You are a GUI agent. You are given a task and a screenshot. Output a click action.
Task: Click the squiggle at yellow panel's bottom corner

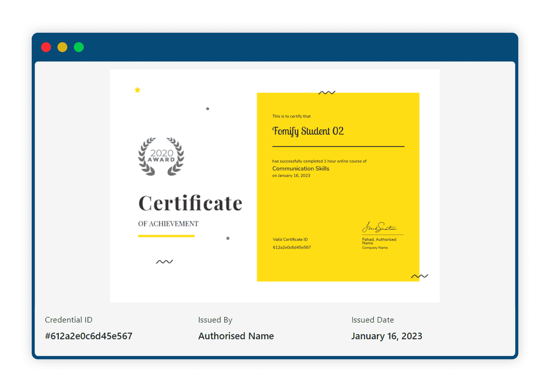(420, 276)
